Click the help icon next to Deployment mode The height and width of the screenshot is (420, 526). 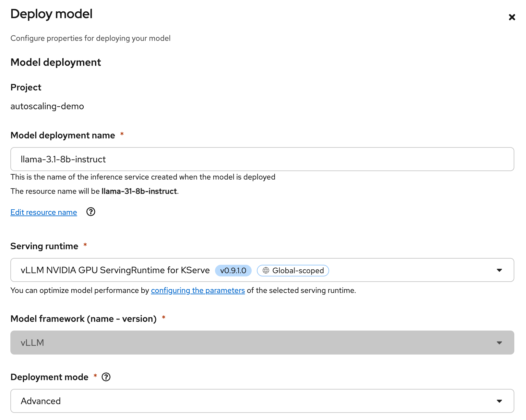106,377
